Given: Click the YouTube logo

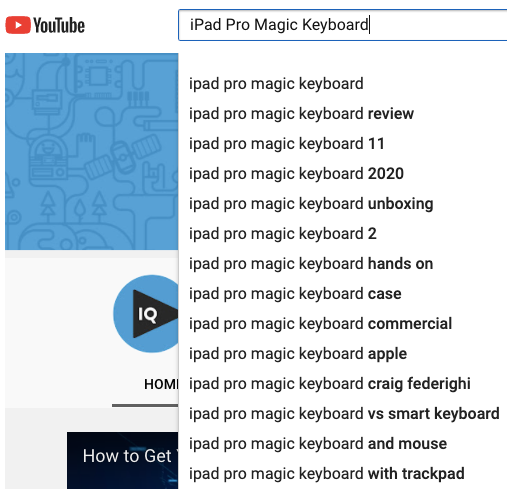Looking at the screenshot, I should pyautogui.click(x=45, y=25).
